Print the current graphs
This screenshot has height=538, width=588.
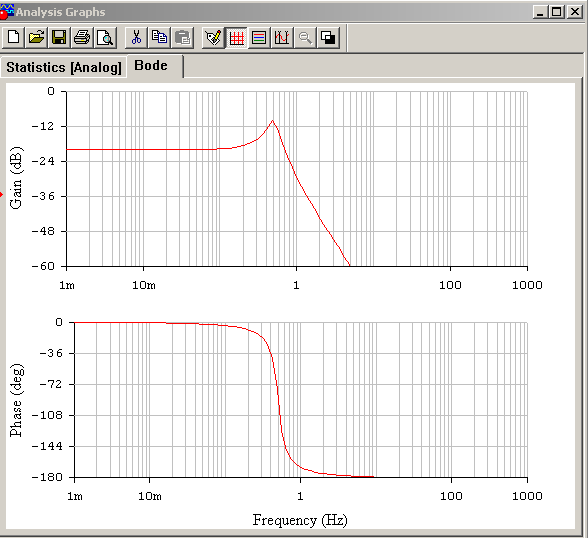click(82, 37)
